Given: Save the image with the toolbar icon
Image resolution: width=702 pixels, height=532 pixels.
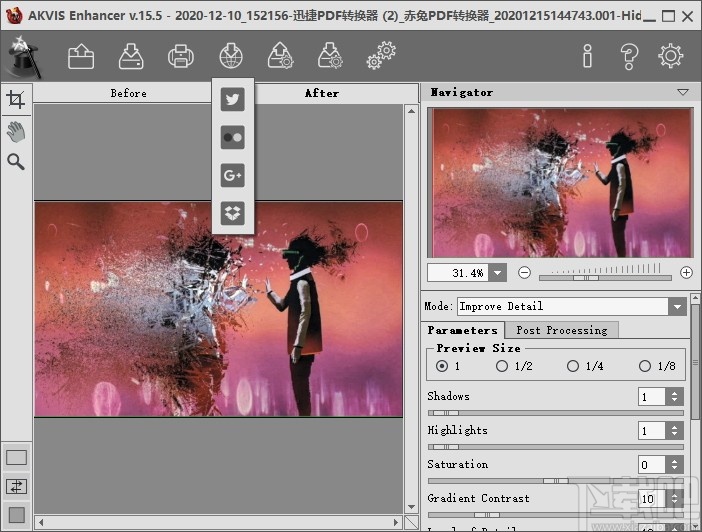Looking at the screenshot, I should [x=131, y=56].
